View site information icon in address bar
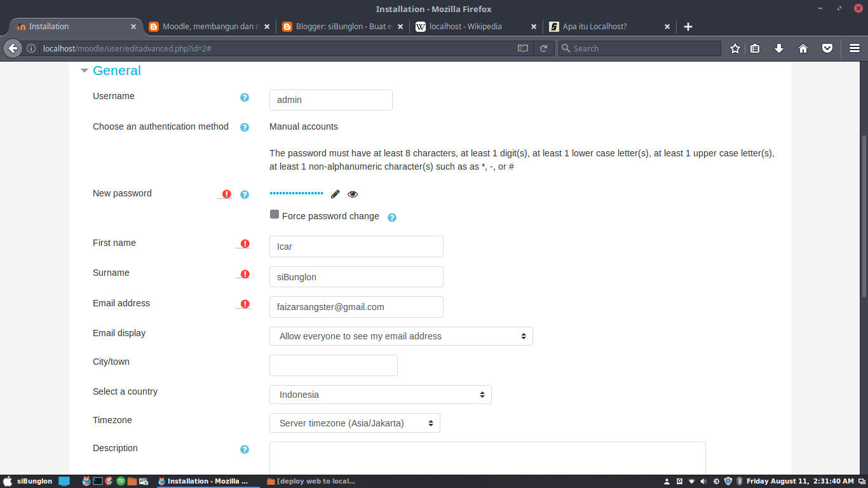 tap(31, 48)
